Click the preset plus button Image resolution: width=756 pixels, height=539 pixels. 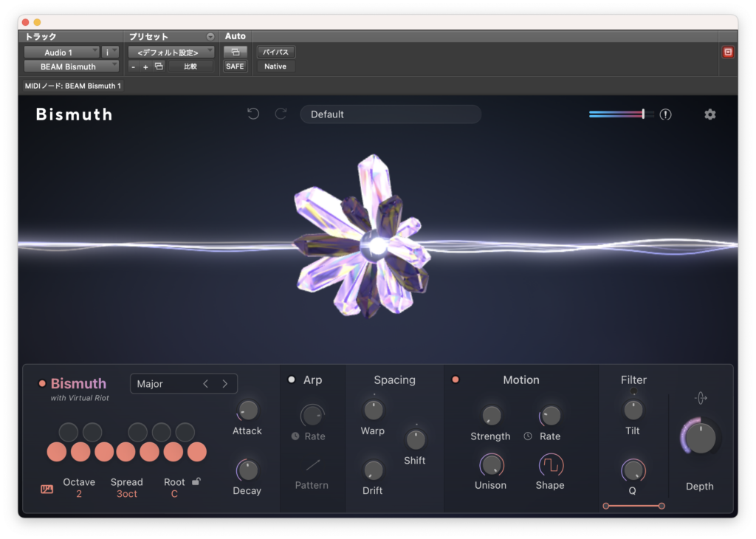click(145, 67)
